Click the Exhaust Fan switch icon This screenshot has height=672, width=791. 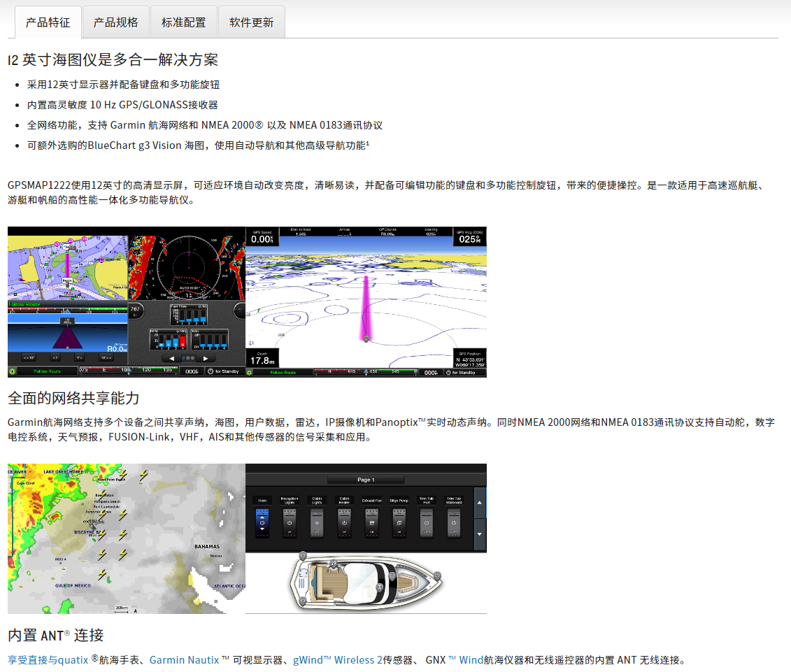pos(371,522)
